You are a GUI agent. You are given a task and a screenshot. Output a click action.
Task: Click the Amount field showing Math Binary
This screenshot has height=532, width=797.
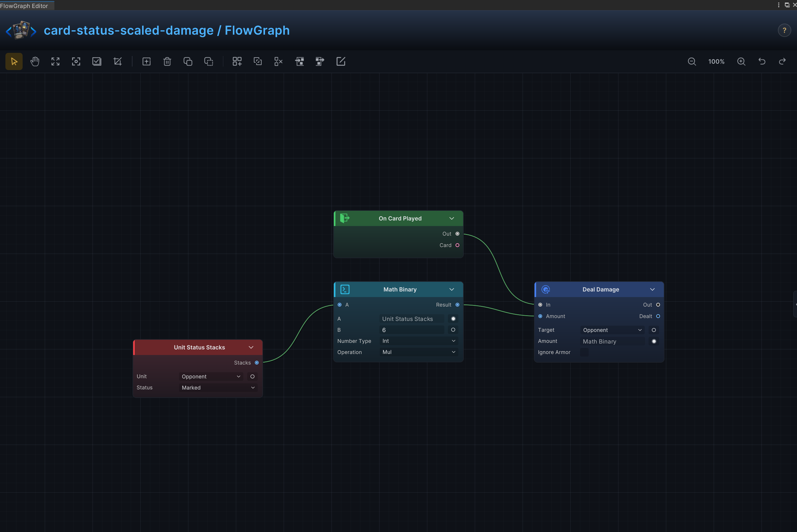point(612,341)
